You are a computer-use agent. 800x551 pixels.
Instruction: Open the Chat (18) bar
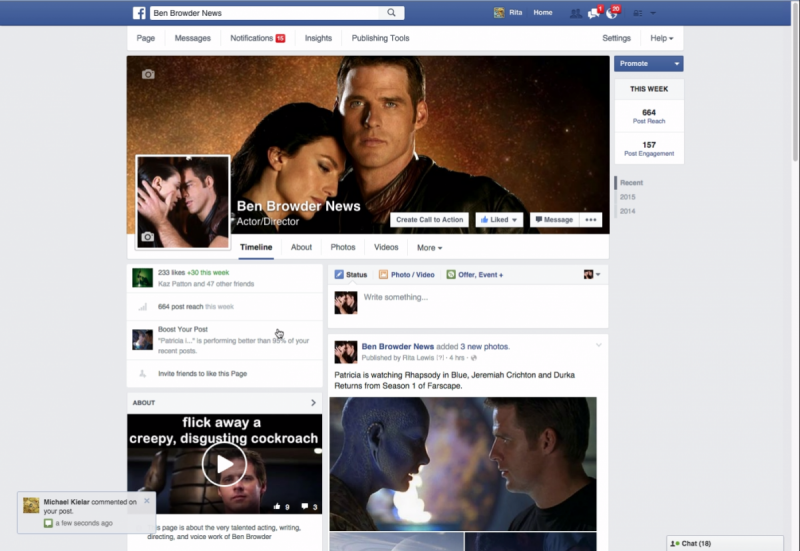pyautogui.click(x=724, y=543)
